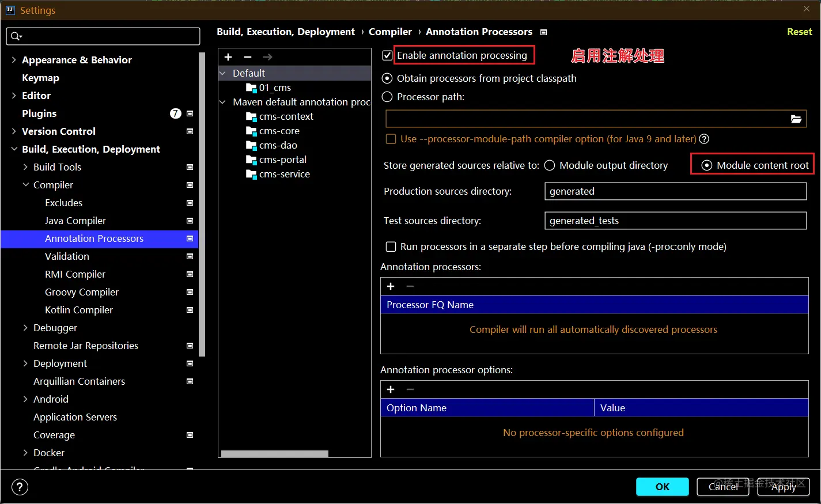Click project-level icon beside Build Tools
This screenshot has width=821, height=504.
tap(190, 167)
